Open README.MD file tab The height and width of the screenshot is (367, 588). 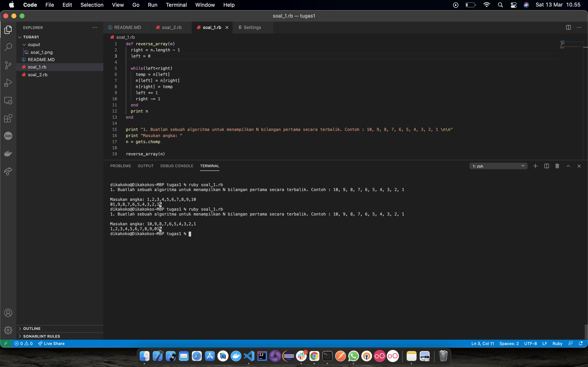(127, 27)
